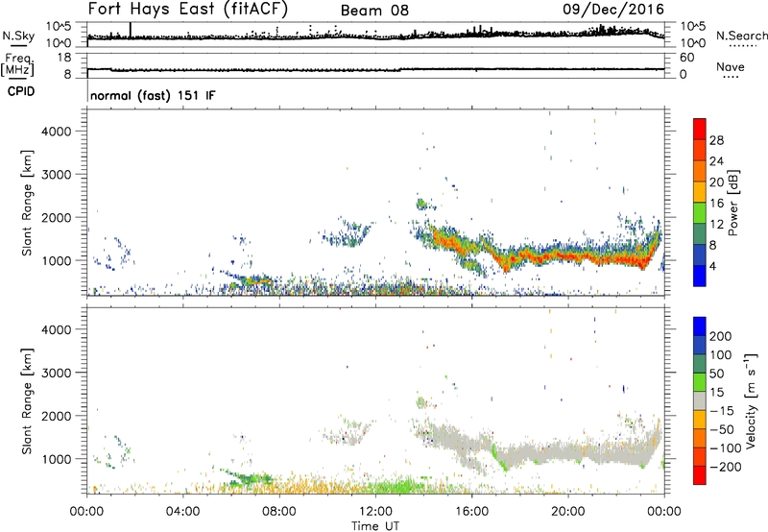Click the 16 tick on Power scale
The height and width of the screenshot is (532, 768).
tap(716, 204)
